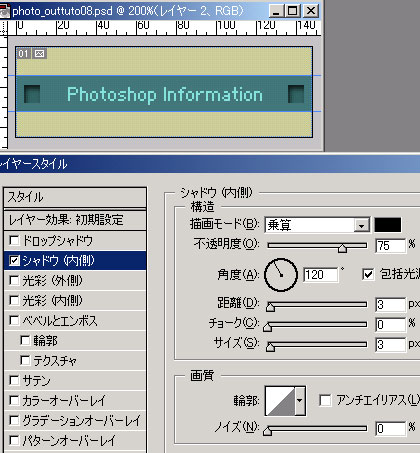Click the ノイズ value field showing 0
Image resolution: width=420 pixels, height=453 pixels.
pyautogui.click(x=390, y=428)
